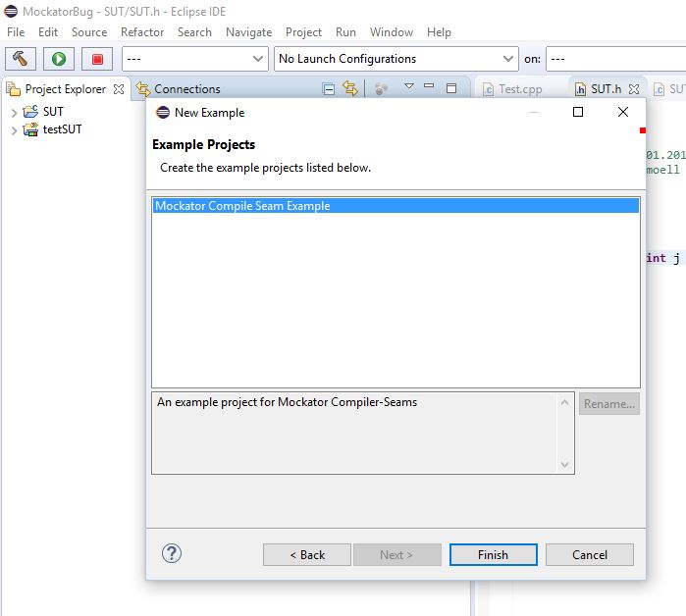Open the Refactor menu
Screen dimensions: 686x616
[x=142, y=32]
